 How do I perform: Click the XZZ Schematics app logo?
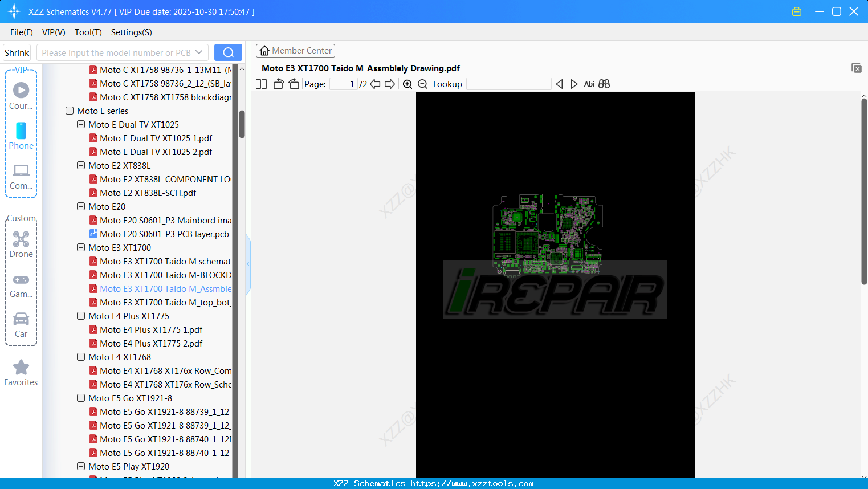14,11
